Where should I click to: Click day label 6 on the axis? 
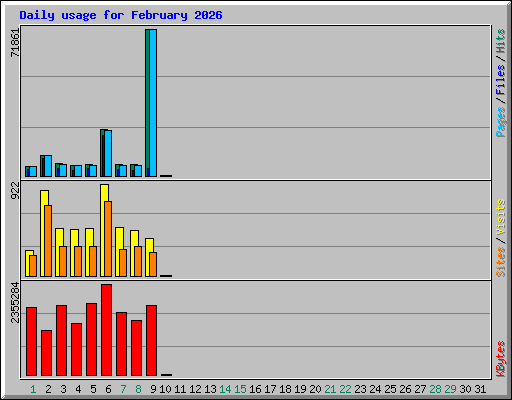pos(108,389)
